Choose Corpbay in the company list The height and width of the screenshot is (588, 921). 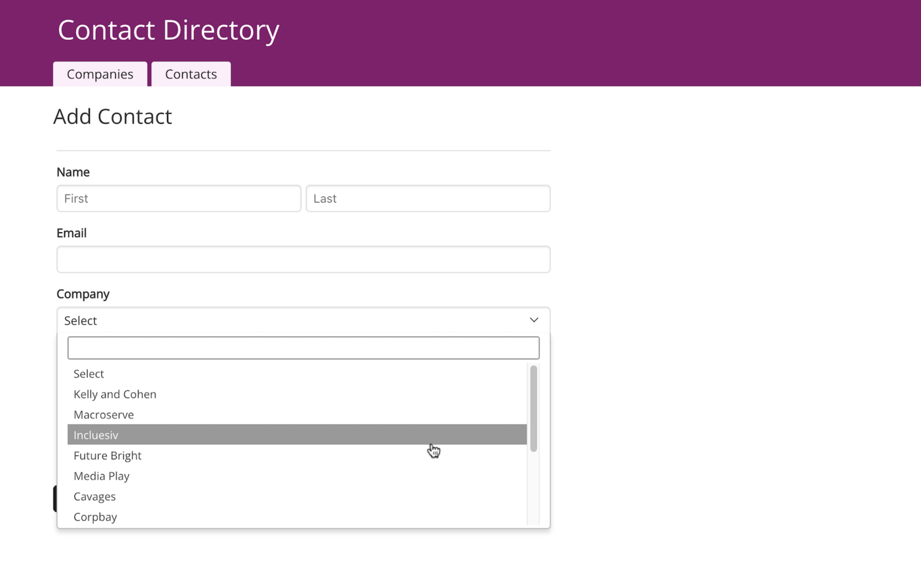[x=95, y=517]
